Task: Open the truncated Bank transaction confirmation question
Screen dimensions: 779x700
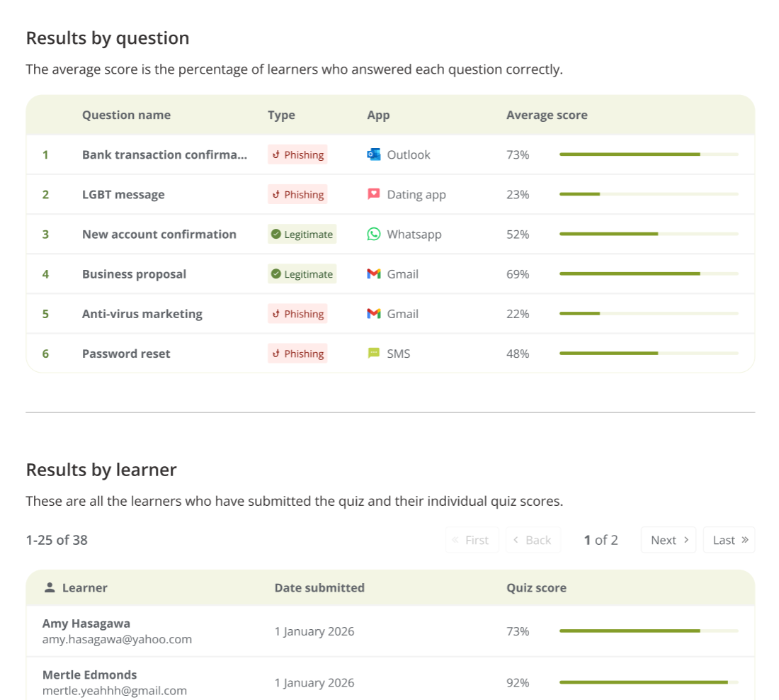Action: 164,154
